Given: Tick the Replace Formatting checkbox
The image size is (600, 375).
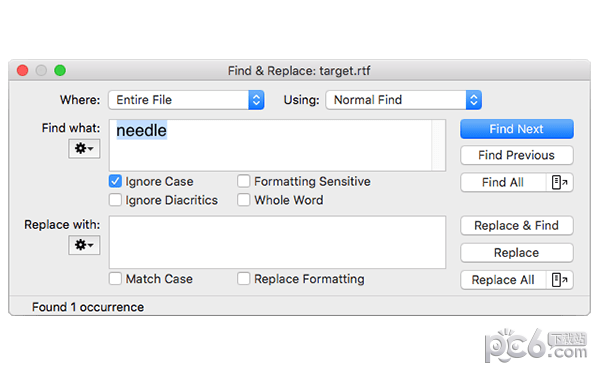Looking at the screenshot, I should point(243,279).
